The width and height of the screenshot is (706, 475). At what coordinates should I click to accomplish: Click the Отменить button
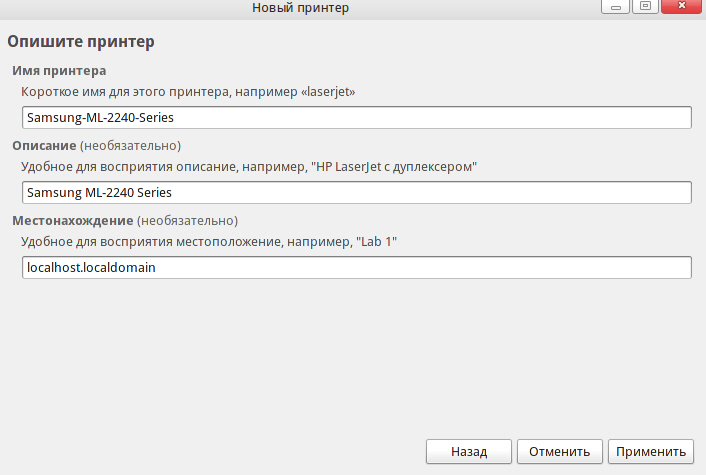coord(559,451)
